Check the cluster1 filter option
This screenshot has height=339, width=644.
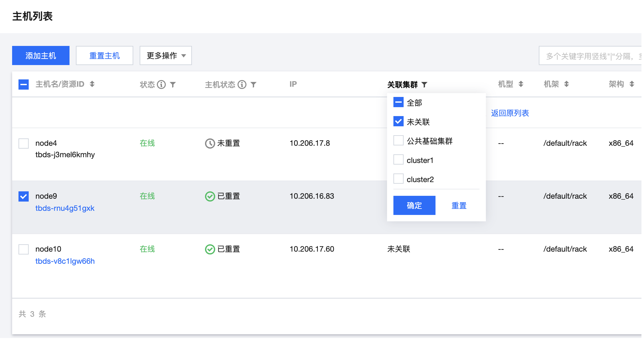(399, 160)
